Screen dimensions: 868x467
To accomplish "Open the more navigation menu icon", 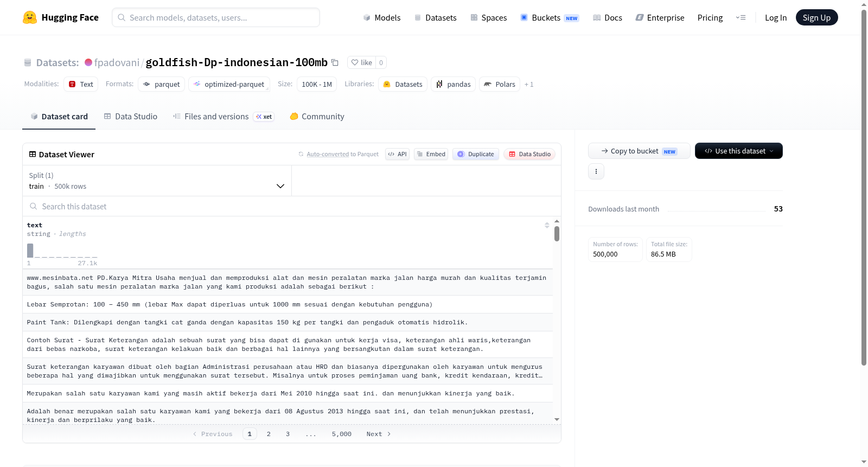I will (741, 17).
